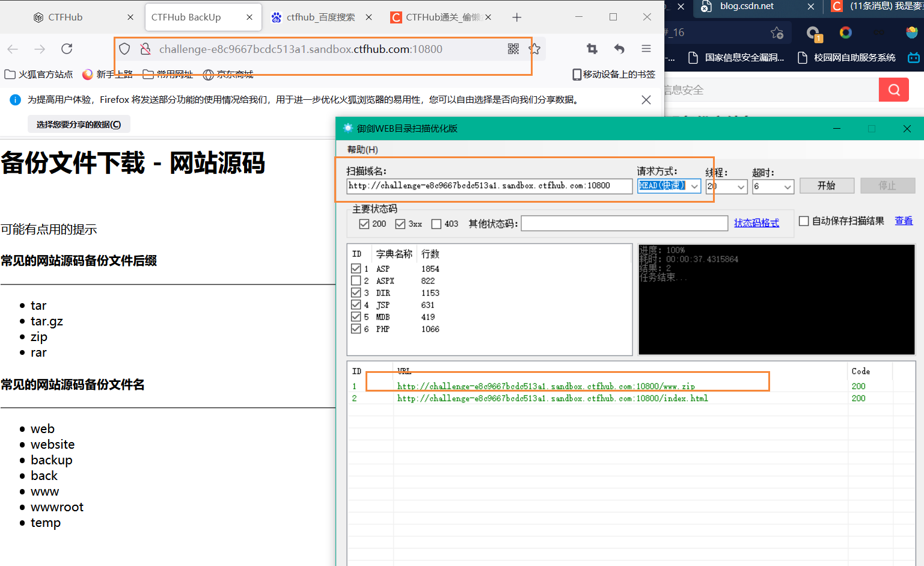
Task: Open Firefox hamburger menu
Action: pos(646,49)
